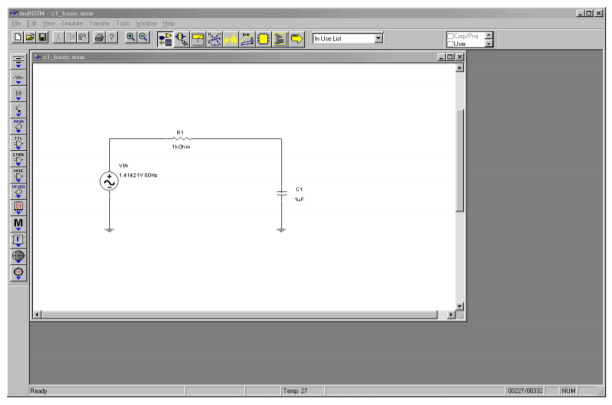Click the zoom out magnifier
Viewport: 612px width, 405px height.
(x=144, y=37)
